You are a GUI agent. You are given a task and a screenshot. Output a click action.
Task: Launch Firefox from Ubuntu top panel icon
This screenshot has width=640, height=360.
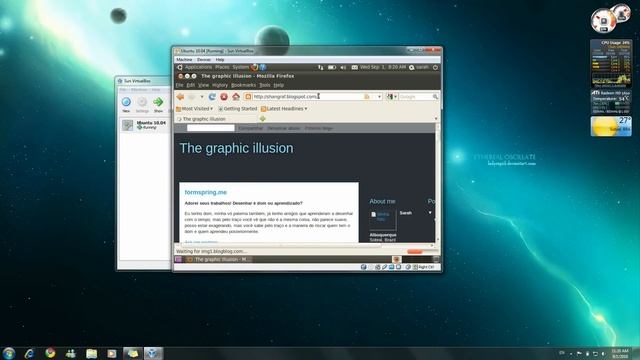(254, 67)
